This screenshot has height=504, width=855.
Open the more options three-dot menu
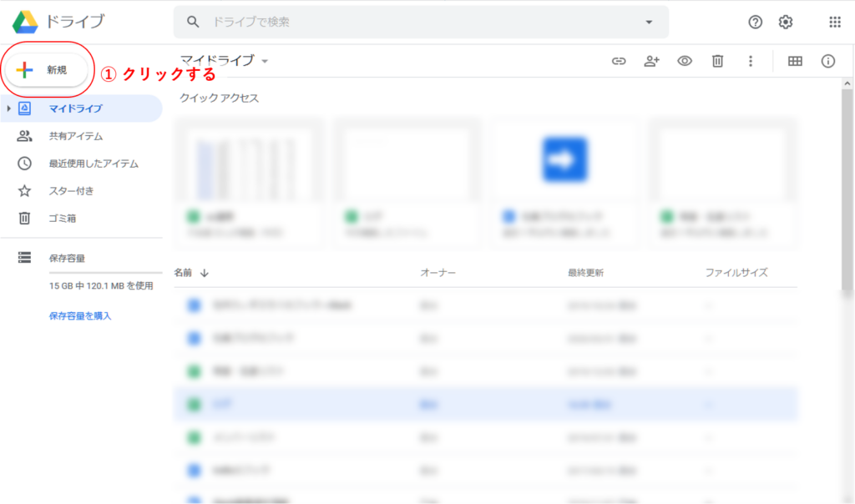pos(751,61)
